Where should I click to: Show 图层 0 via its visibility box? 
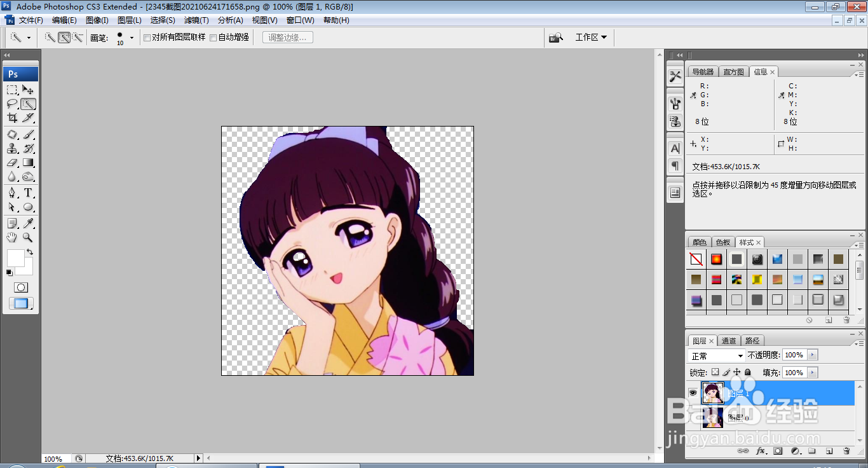tap(693, 417)
